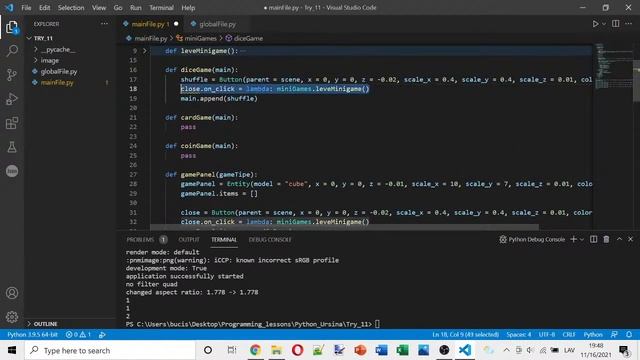Open the Explorer view in activity bar
The height and width of the screenshot is (360, 640).
(12, 27)
